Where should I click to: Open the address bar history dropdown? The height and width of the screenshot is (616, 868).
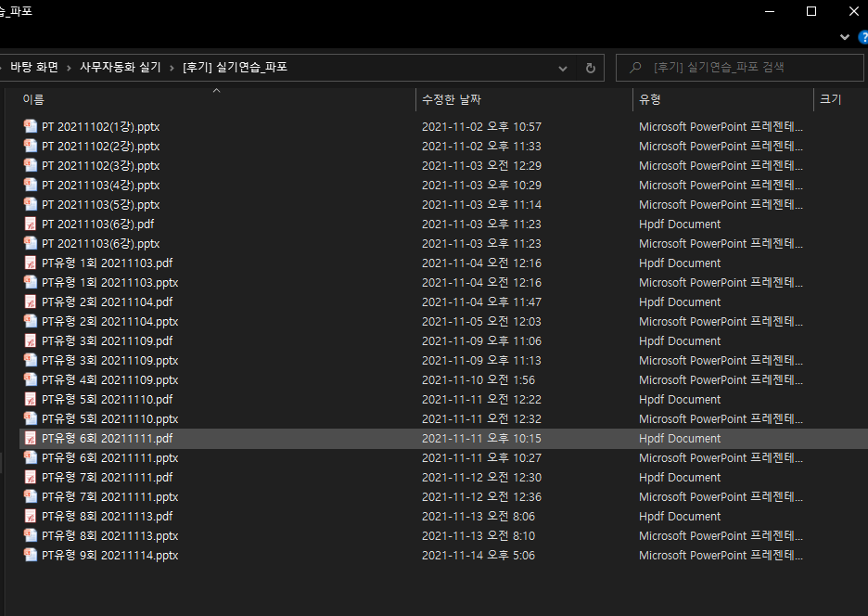point(564,68)
